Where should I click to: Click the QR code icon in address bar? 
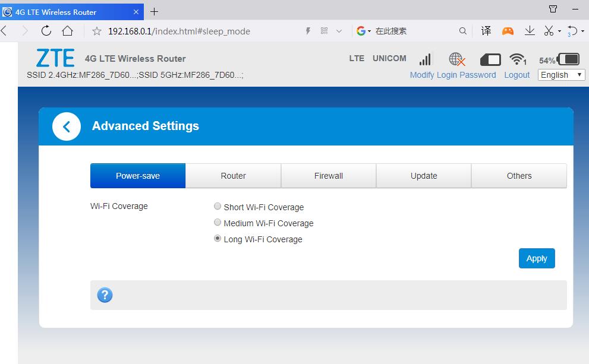[x=324, y=31]
